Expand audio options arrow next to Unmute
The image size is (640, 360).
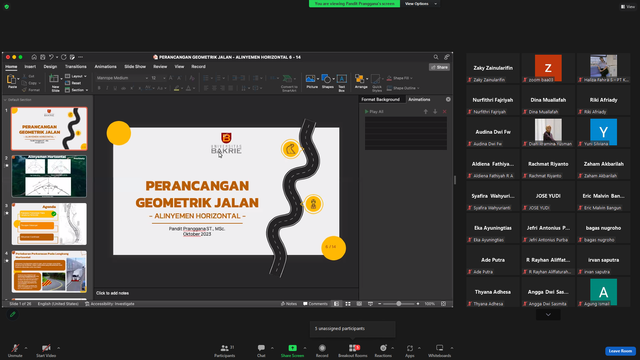coord(26,348)
